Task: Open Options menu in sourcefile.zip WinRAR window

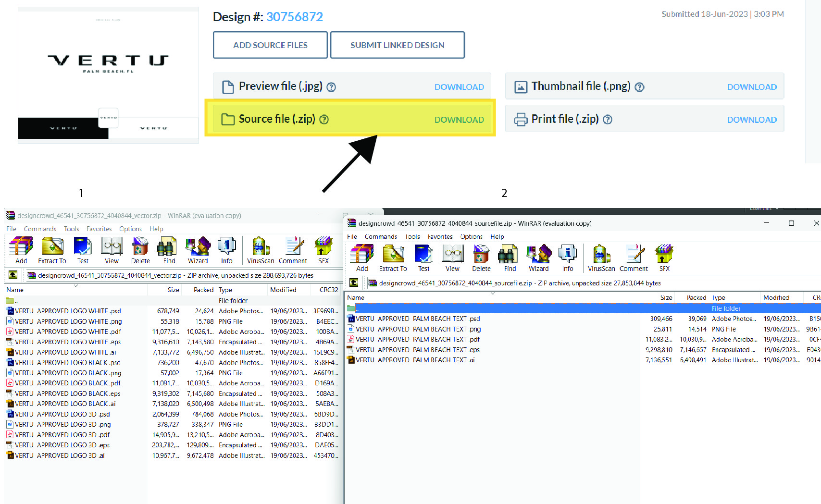Action: coord(471,236)
